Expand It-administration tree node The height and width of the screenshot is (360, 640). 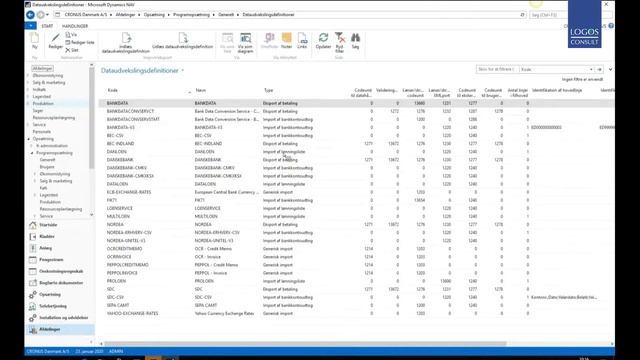point(32,146)
